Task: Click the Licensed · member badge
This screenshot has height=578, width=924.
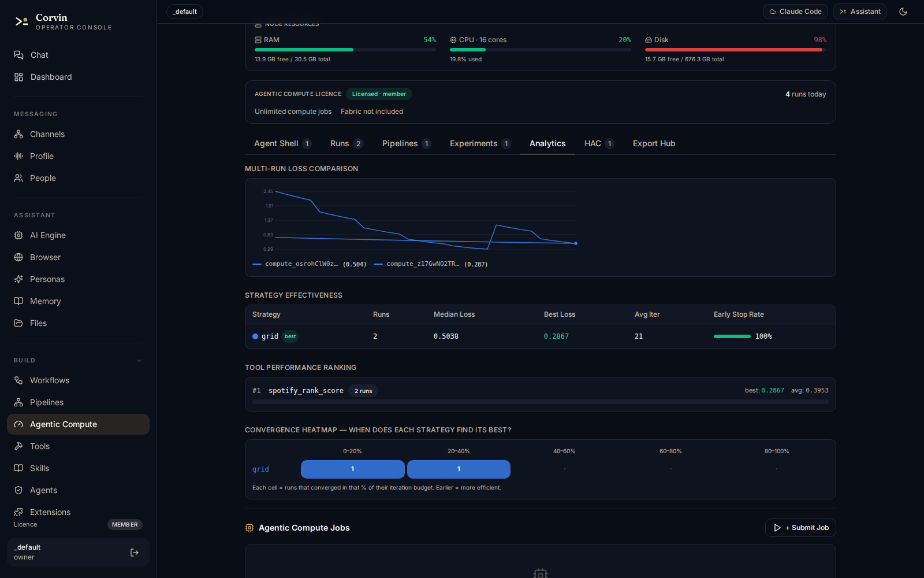Action: tap(379, 94)
